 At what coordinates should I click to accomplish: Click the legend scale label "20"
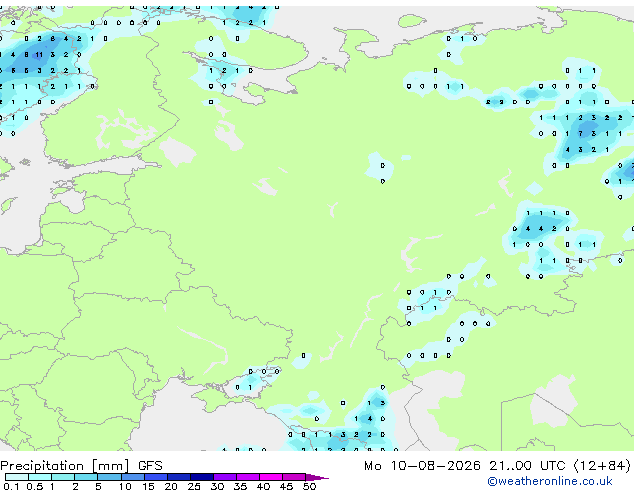coord(171,486)
